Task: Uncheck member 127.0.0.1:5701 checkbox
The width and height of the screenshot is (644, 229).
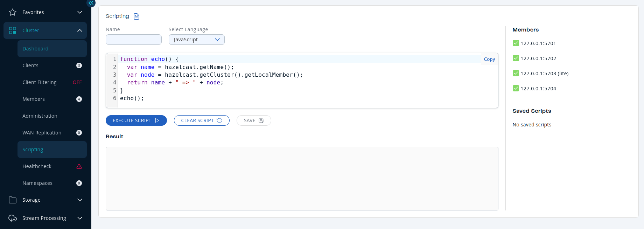Action: point(516,43)
